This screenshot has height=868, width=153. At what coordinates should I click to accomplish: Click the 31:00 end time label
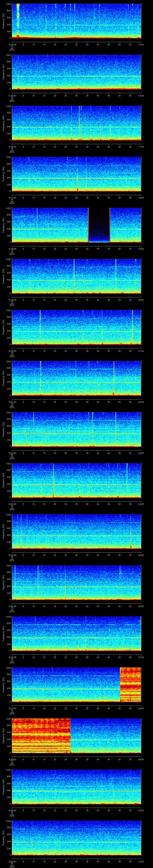[x=141, y=862]
